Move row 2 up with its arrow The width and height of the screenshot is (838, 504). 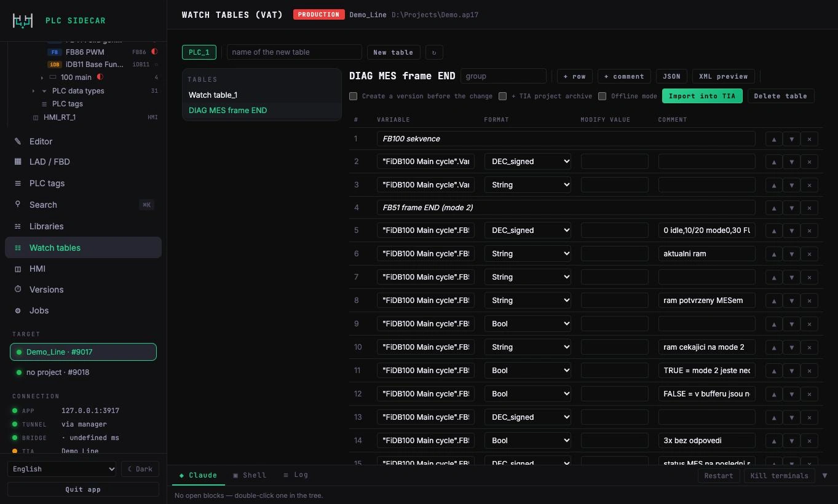pyautogui.click(x=774, y=162)
